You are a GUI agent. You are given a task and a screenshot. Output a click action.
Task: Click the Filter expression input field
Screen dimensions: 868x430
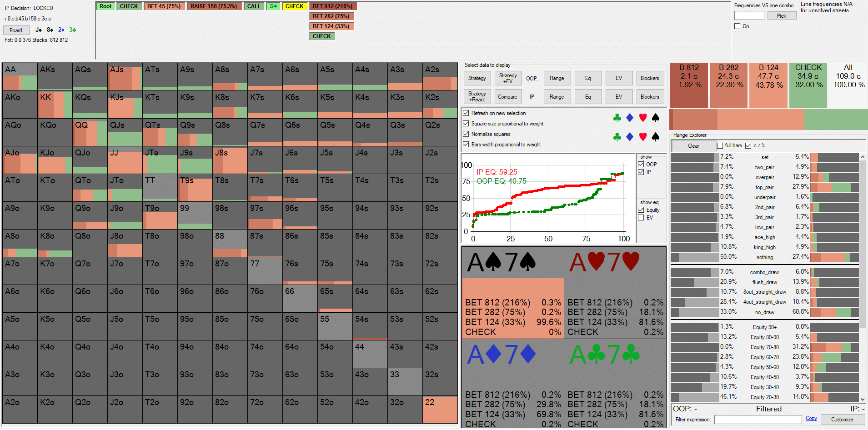pyautogui.click(x=758, y=420)
